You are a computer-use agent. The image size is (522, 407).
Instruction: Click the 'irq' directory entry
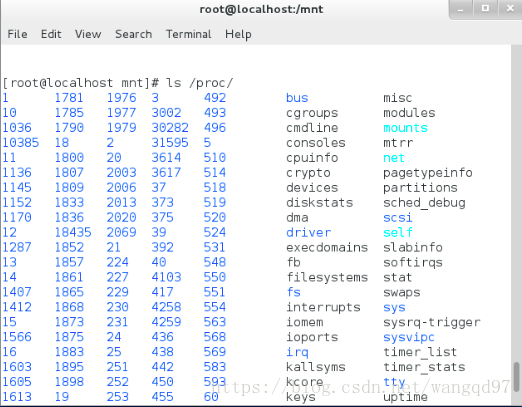[297, 352]
